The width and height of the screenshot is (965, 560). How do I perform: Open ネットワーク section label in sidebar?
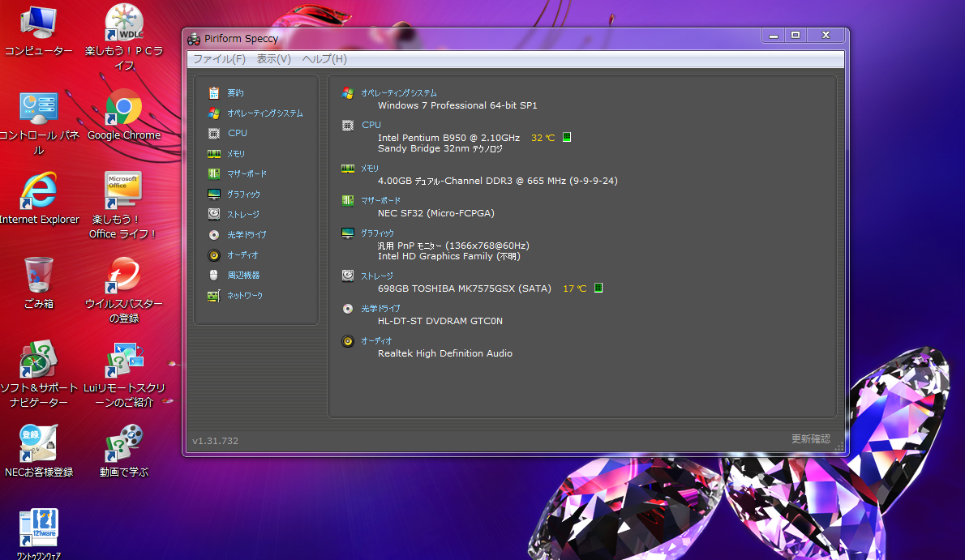click(x=245, y=295)
